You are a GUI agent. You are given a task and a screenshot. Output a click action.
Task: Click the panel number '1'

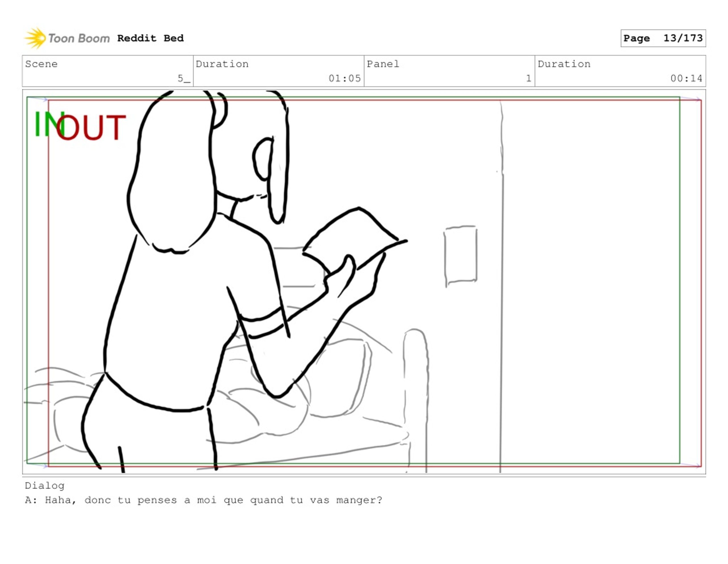point(529,78)
